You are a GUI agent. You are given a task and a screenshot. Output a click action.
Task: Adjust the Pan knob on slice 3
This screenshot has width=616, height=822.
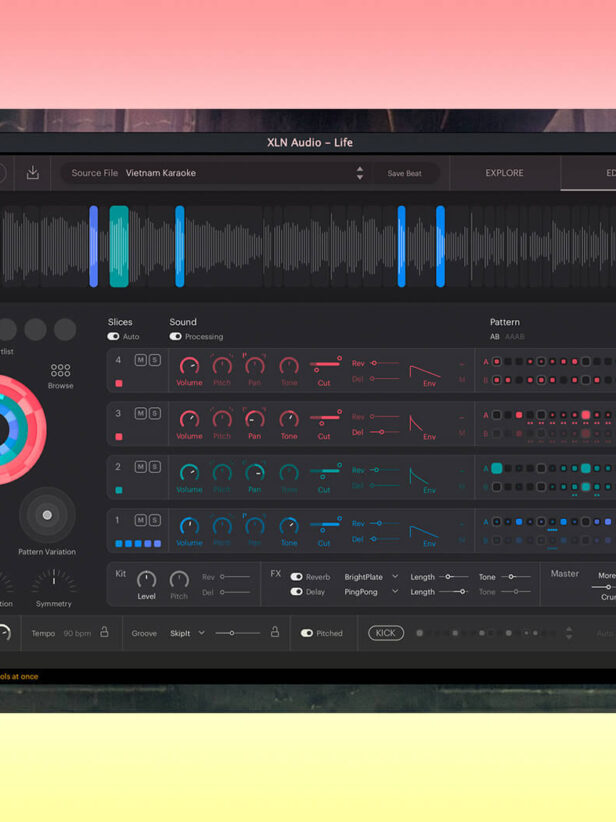coord(255,419)
